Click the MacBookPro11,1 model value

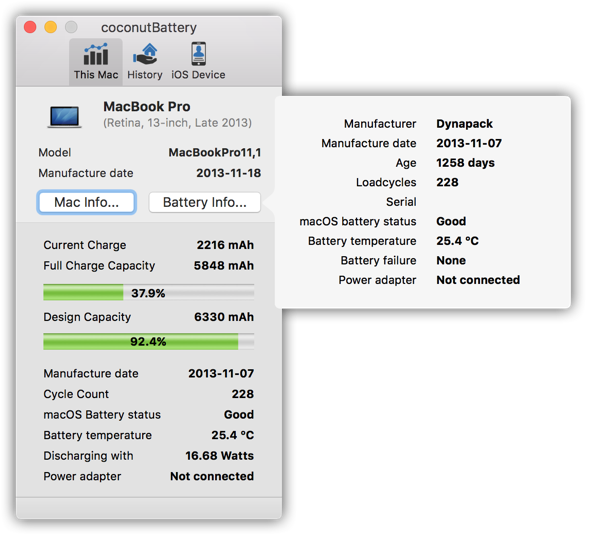(x=215, y=153)
